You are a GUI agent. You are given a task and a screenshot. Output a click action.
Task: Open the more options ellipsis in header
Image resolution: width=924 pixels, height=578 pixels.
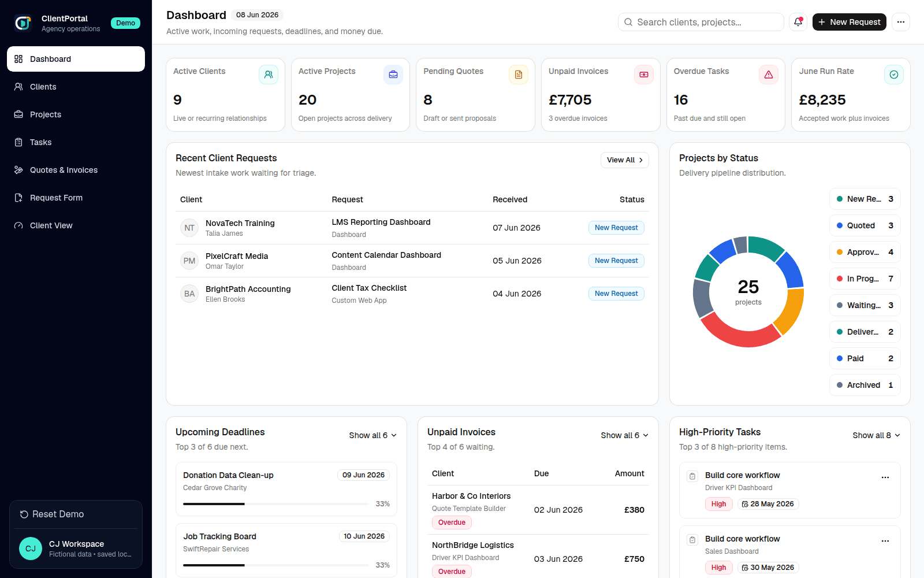coord(901,22)
